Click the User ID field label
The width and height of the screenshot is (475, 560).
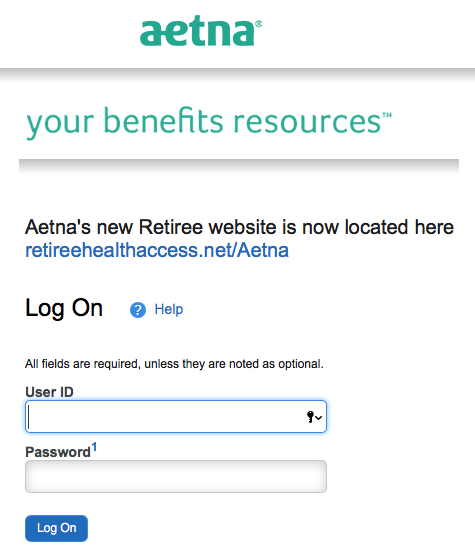click(49, 392)
